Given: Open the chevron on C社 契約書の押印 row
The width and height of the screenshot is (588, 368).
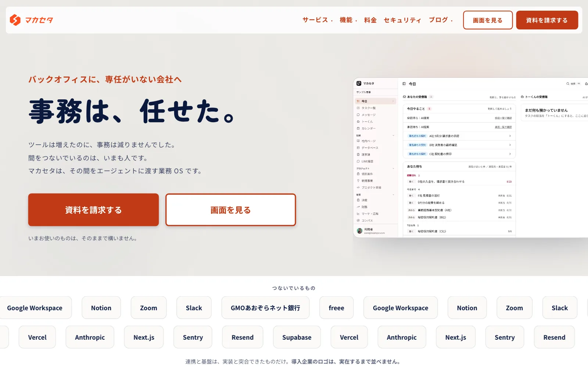Looking at the screenshot, I should click(x=510, y=154).
